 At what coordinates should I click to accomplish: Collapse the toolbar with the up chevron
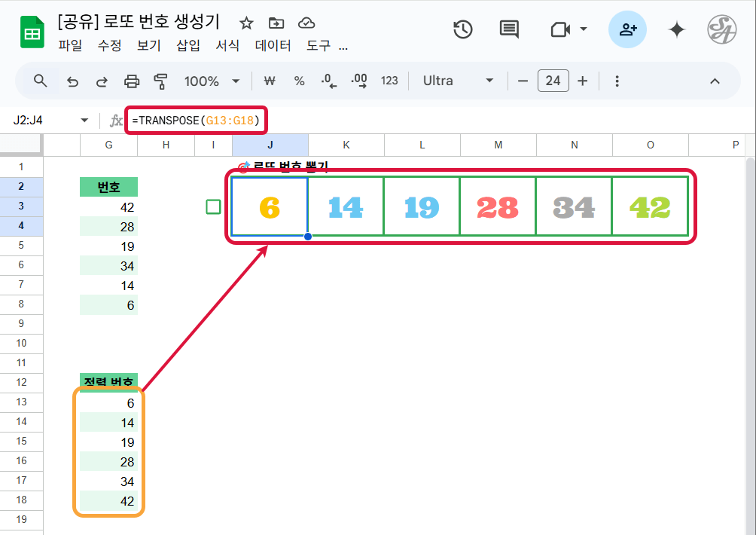(x=715, y=81)
